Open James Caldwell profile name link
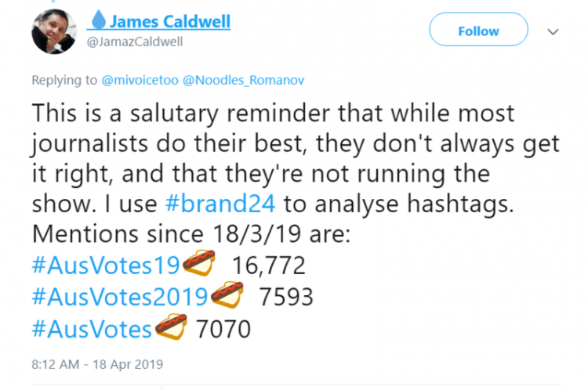 point(169,21)
